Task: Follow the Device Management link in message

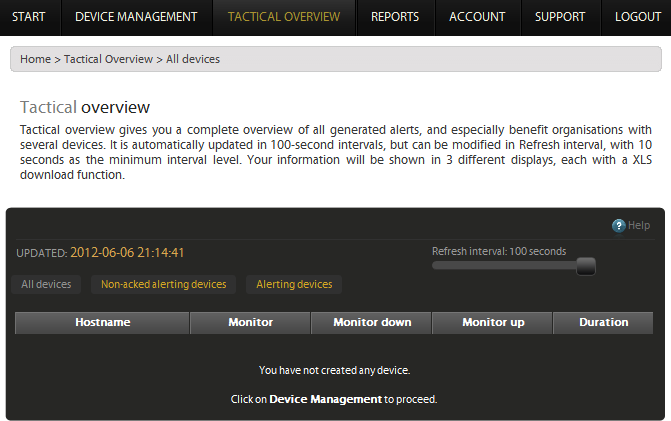Action: pos(326,399)
